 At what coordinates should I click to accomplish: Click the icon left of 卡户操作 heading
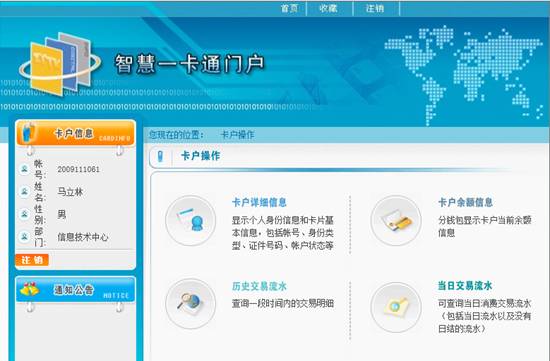pyautogui.click(x=160, y=156)
